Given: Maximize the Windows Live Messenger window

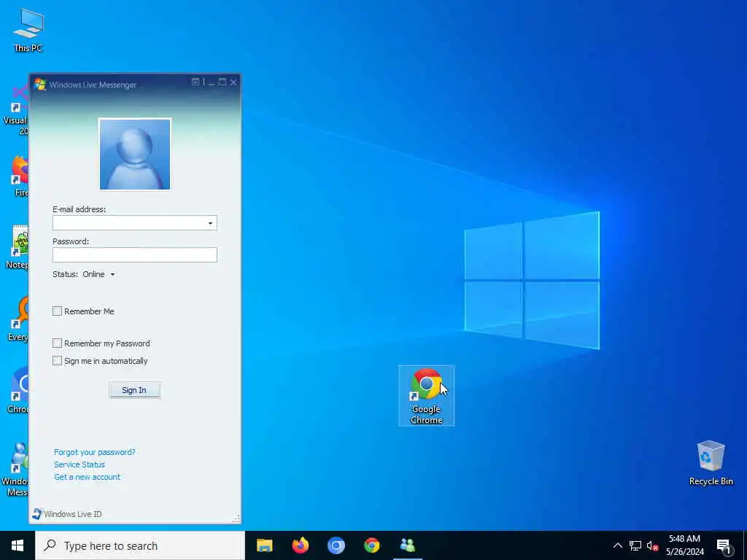Looking at the screenshot, I should [x=222, y=82].
